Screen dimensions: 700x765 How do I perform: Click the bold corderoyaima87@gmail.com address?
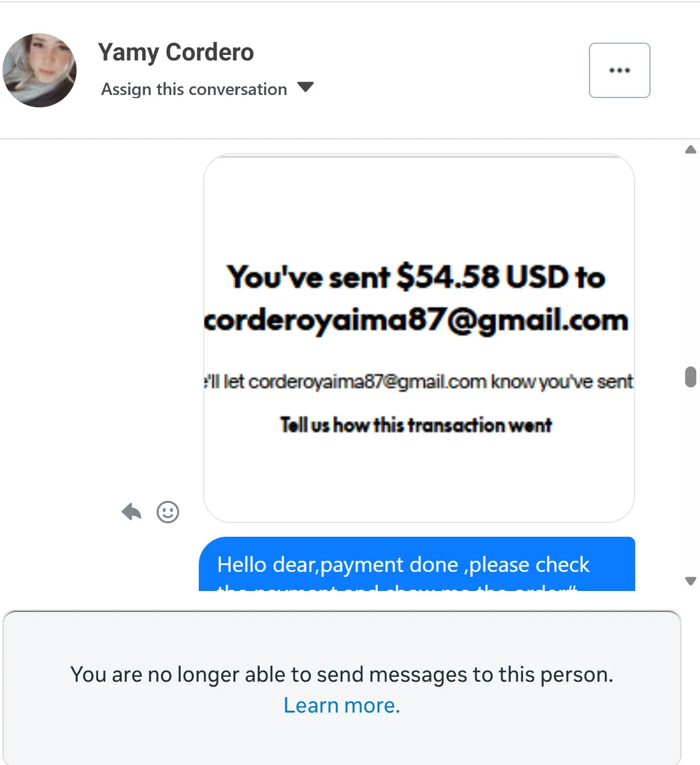tap(416, 321)
